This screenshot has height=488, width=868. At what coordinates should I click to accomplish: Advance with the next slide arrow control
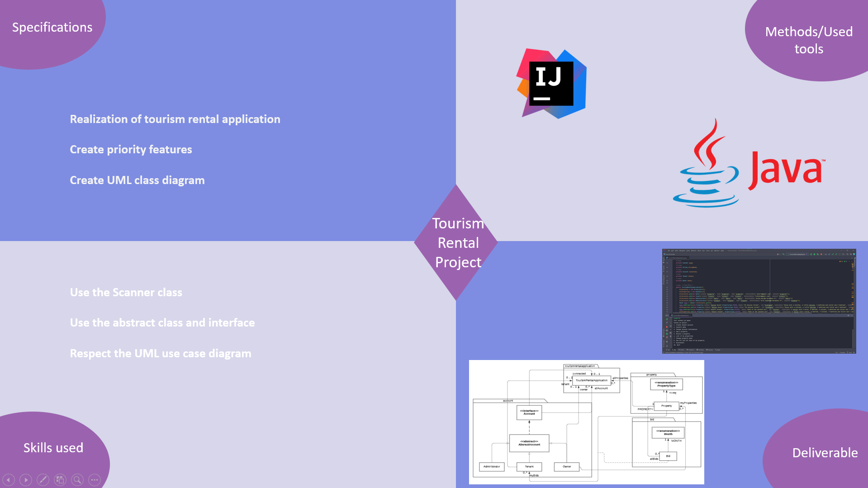click(26, 480)
